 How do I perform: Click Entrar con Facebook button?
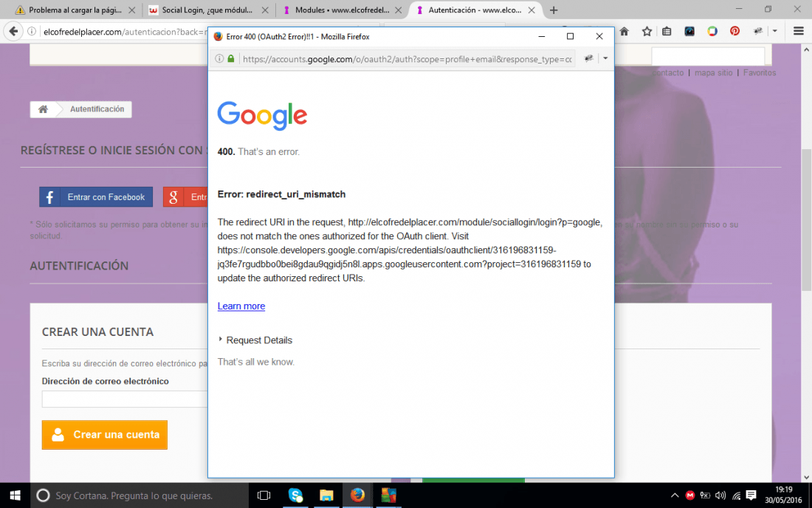[x=96, y=197]
